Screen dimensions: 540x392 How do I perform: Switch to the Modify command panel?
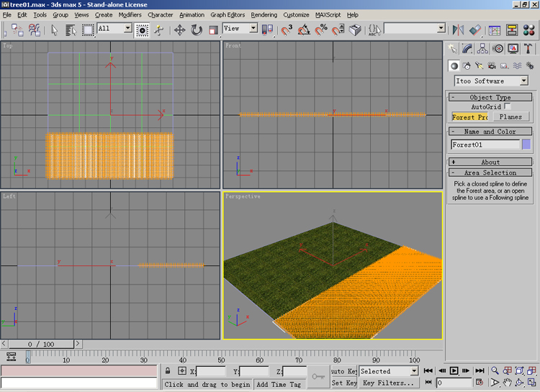pyautogui.click(x=467, y=48)
